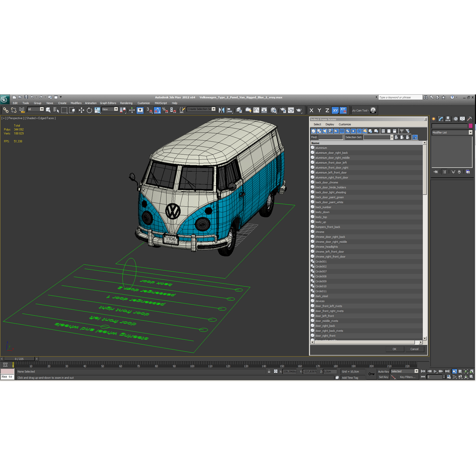Image resolution: width=476 pixels, height=476 pixels.
Task: Click the Find input field
Action: point(331,137)
